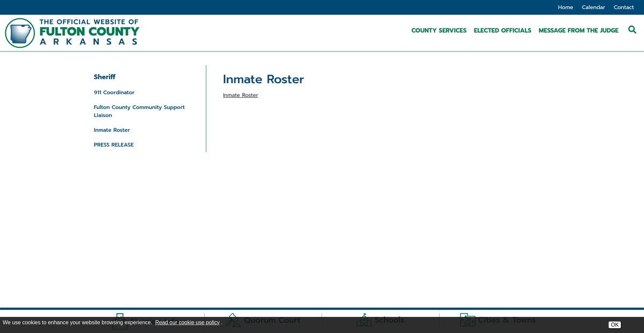Select Sheriff in the sidebar
The width and height of the screenshot is (644, 333).
(105, 77)
